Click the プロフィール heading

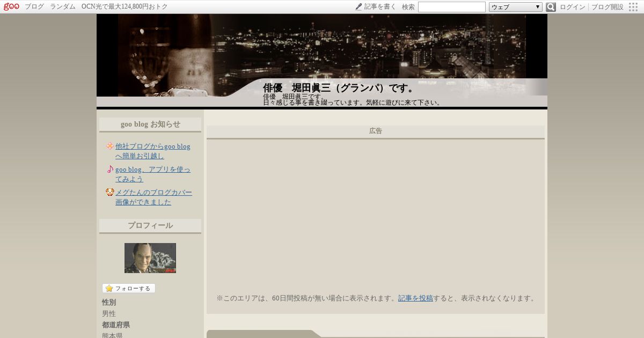click(150, 225)
